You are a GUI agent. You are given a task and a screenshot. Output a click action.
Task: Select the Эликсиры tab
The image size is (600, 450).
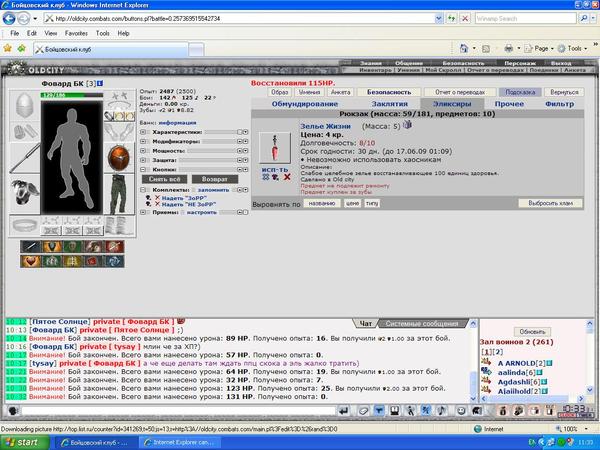(452, 104)
